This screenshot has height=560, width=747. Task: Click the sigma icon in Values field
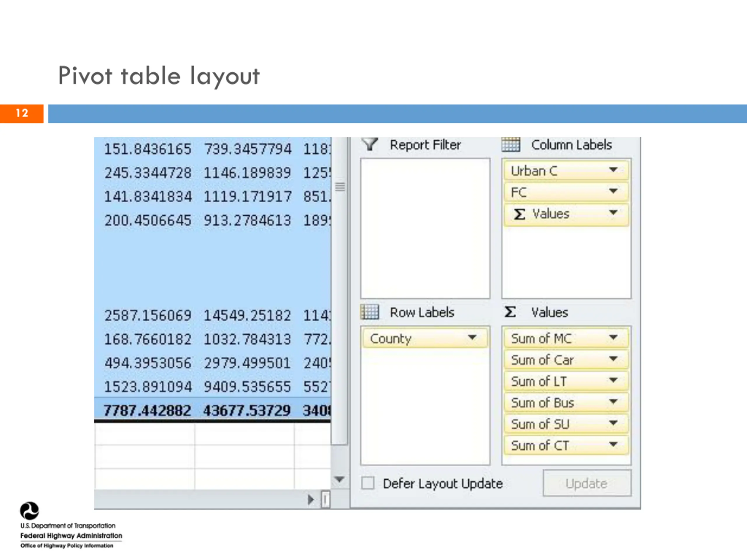pyautogui.click(x=519, y=214)
